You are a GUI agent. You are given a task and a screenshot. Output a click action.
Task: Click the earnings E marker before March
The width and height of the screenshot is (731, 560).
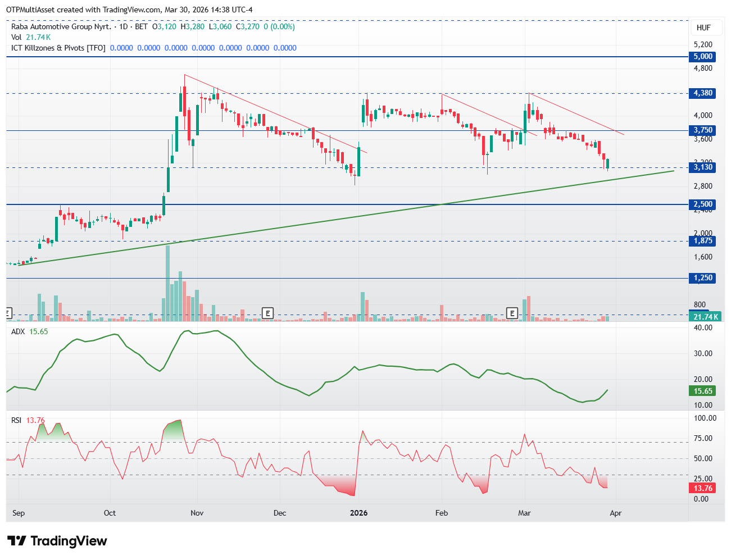tap(512, 313)
